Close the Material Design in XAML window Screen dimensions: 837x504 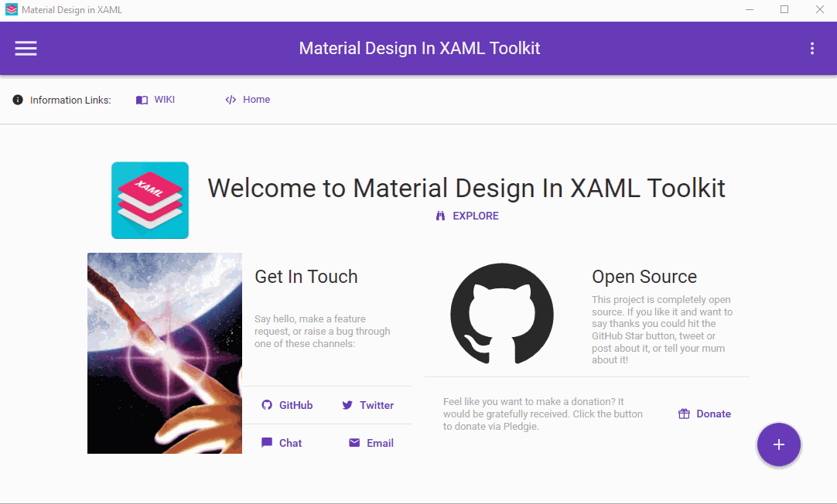pos(819,9)
